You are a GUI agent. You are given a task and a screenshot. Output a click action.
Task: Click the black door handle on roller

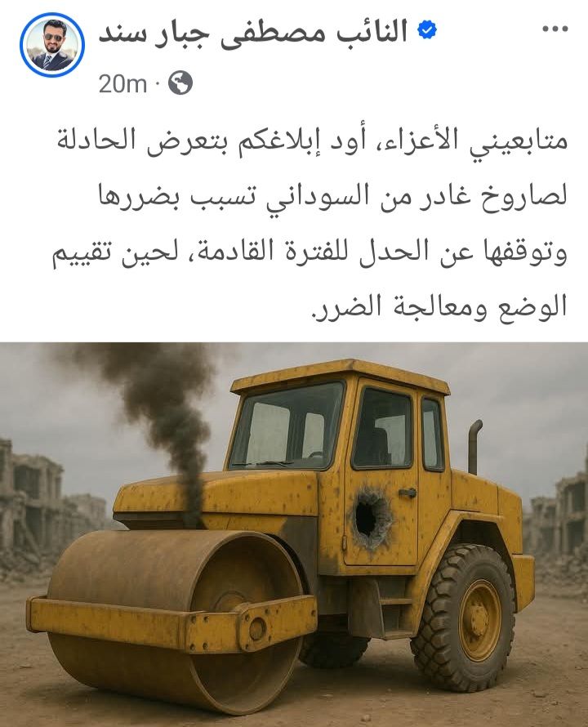click(408, 493)
